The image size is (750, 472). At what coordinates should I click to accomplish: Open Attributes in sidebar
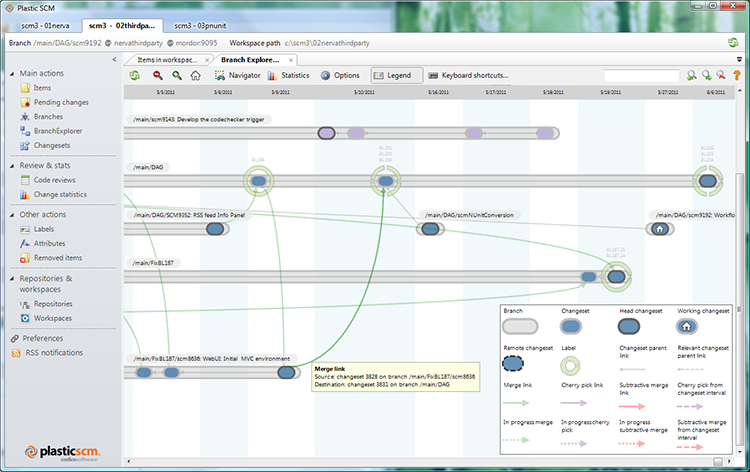(x=43, y=243)
